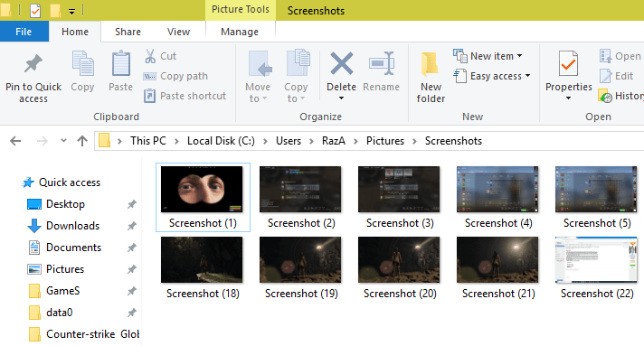Expand the chevron after Local Disk (C:)

265,141
